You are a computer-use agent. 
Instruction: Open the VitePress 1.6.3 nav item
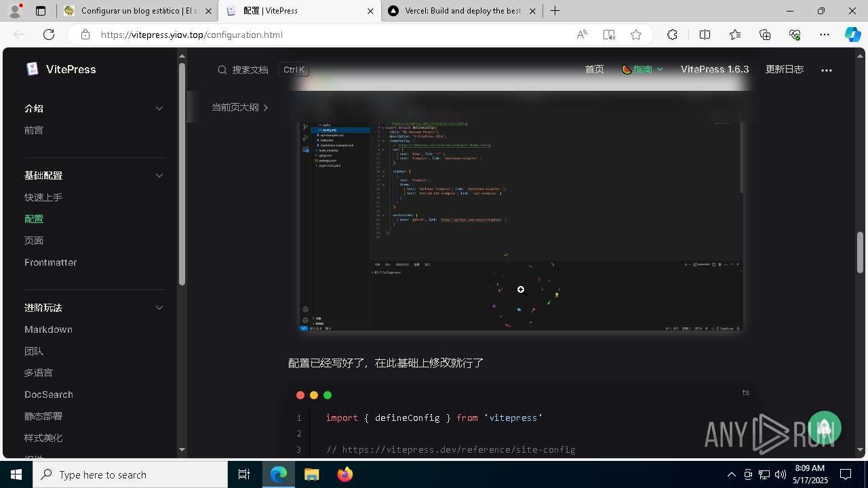pyautogui.click(x=715, y=69)
